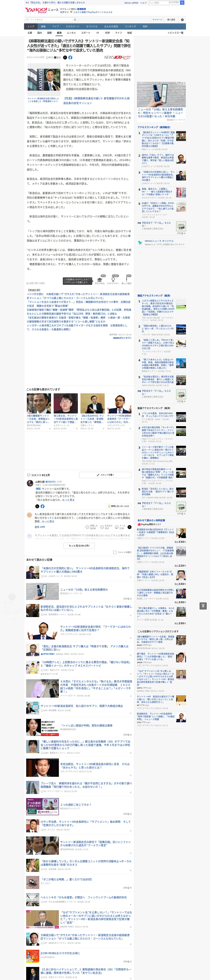Open 購入履歴 link
The height and width of the screenshot is (980, 210).
[171, 20]
